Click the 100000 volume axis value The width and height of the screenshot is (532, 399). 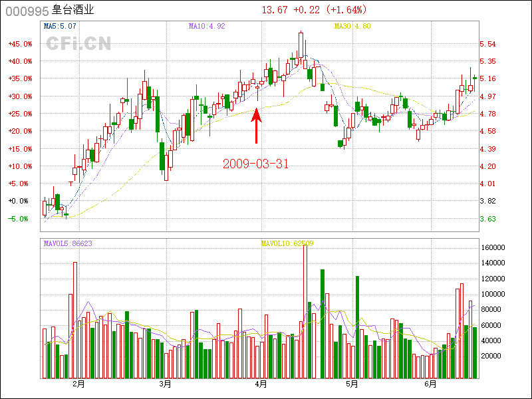coord(493,294)
